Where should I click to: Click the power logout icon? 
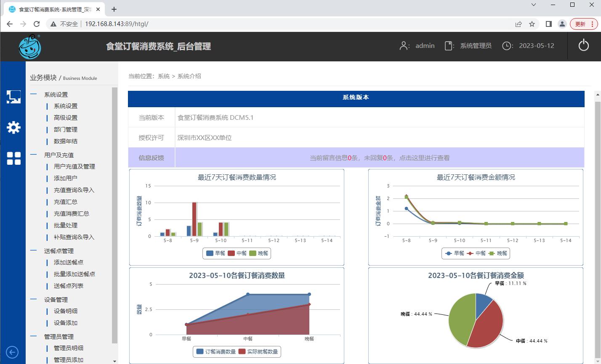click(x=583, y=45)
